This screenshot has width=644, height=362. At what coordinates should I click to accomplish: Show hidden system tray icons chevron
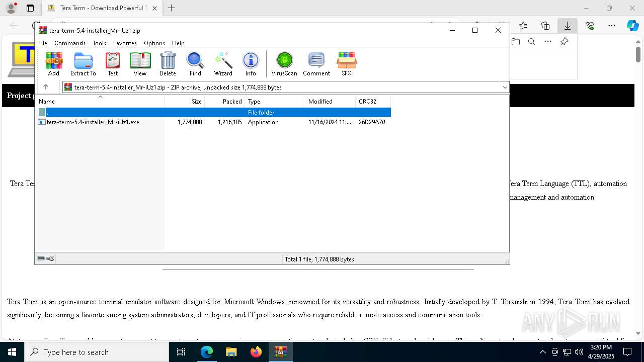(542, 352)
